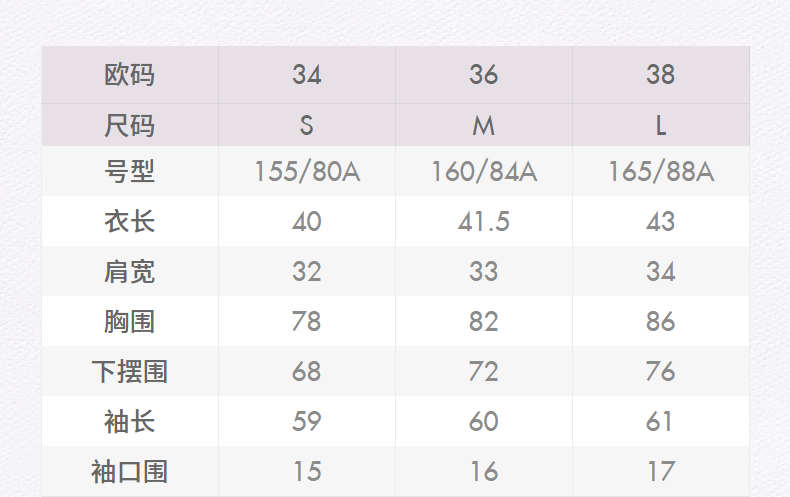This screenshot has width=790, height=497.
Task: Click the European size 38 header
Action: tap(661, 75)
